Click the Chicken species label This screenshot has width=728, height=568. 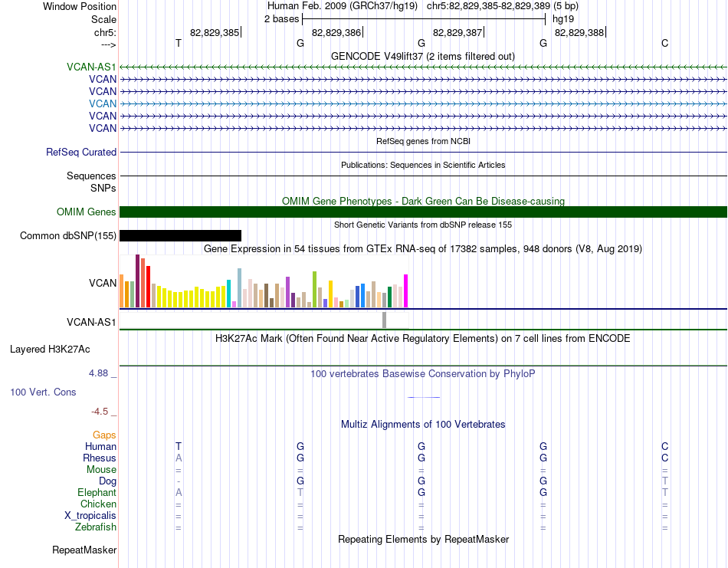coord(98,504)
